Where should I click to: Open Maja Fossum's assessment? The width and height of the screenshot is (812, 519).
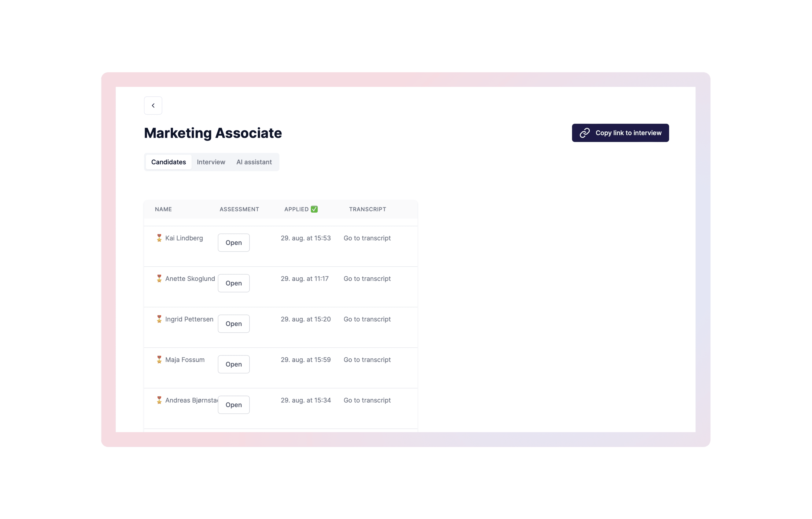pos(233,364)
